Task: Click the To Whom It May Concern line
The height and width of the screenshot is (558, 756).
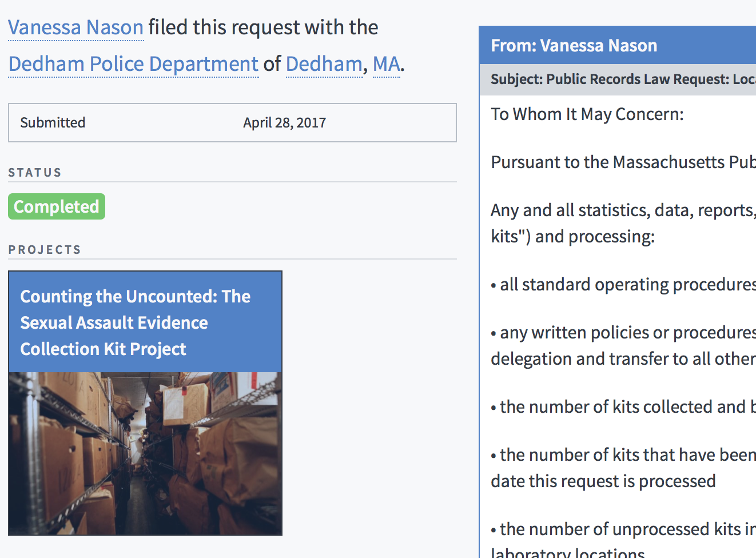Action: tap(587, 114)
